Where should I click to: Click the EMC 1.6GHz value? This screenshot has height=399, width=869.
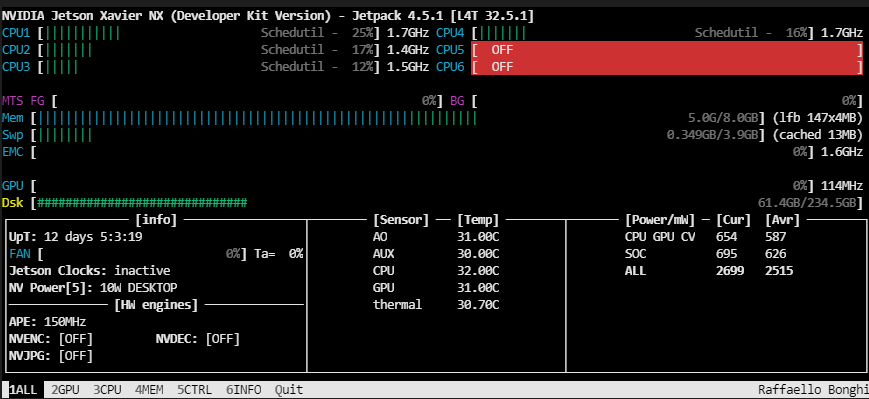point(842,152)
